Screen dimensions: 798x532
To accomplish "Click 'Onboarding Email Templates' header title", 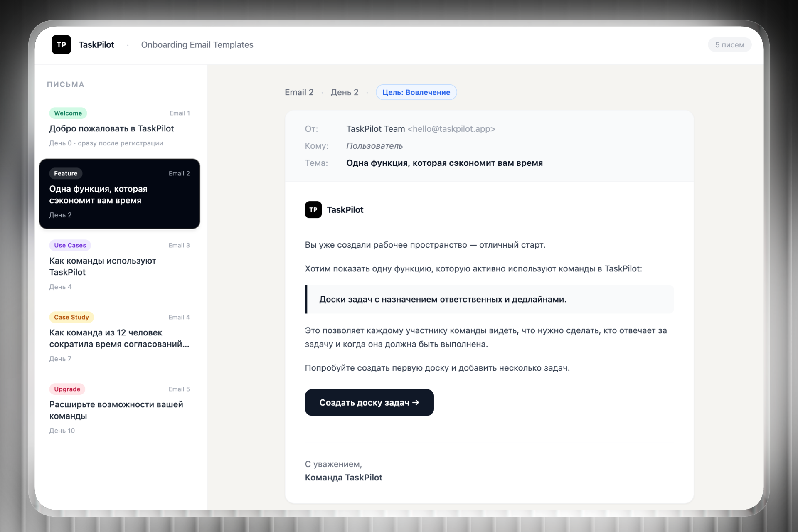I will (197, 45).
